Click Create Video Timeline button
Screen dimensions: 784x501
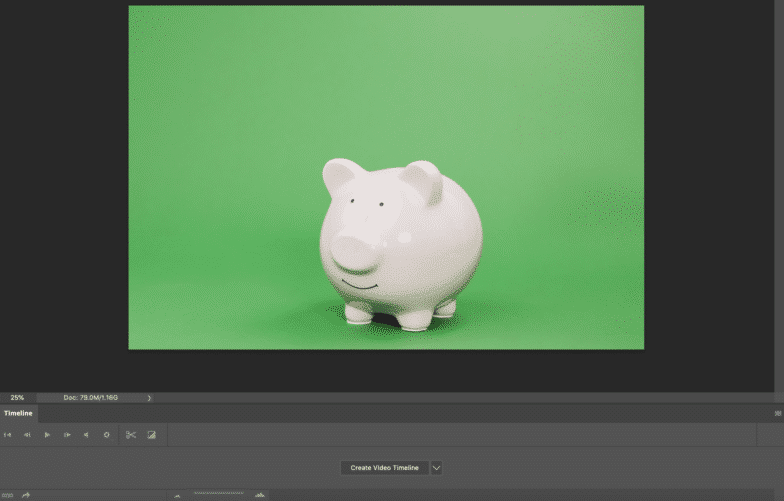pos(384,468)
